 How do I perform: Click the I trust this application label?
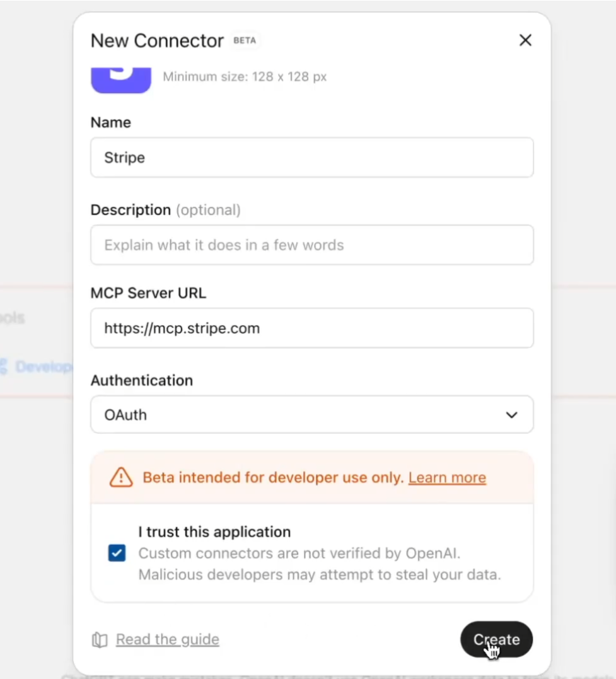214,531
